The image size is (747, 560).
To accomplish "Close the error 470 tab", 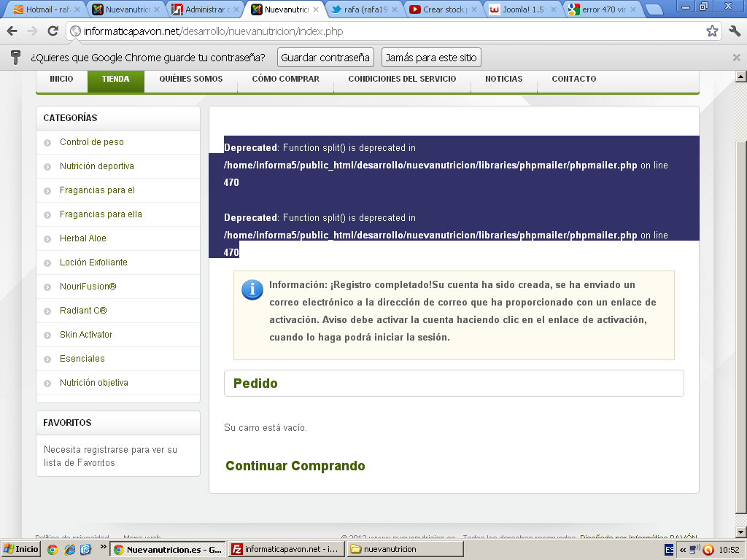I will click(x=633, y=9).
